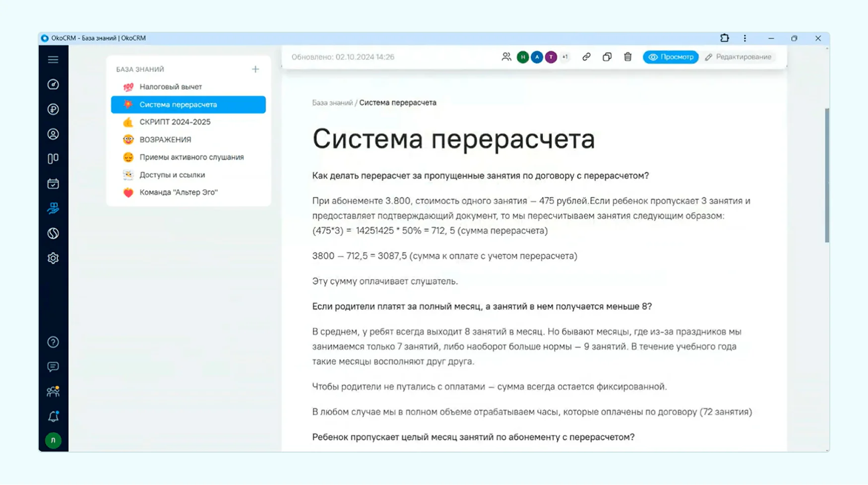Minimize the OkoCRM window
868x485 pixels.
(771, 38)
